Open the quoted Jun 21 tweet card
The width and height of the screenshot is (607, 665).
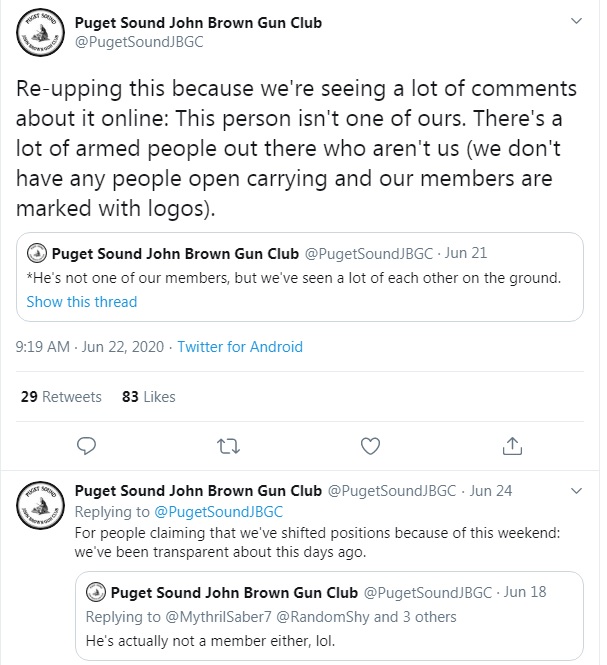coord(299,277)
